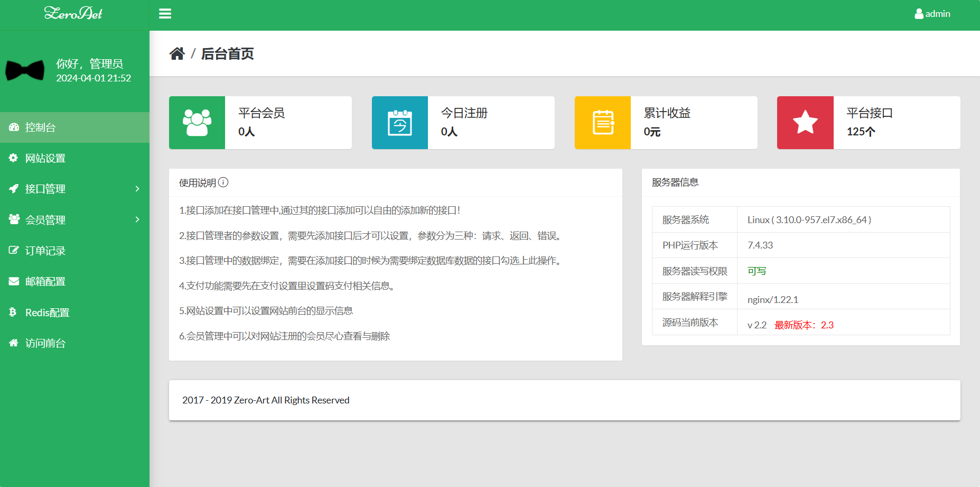Screen dimensions: 980x487
Task: Toggle the hamburger sidebar menu
Action: point(165,14)
